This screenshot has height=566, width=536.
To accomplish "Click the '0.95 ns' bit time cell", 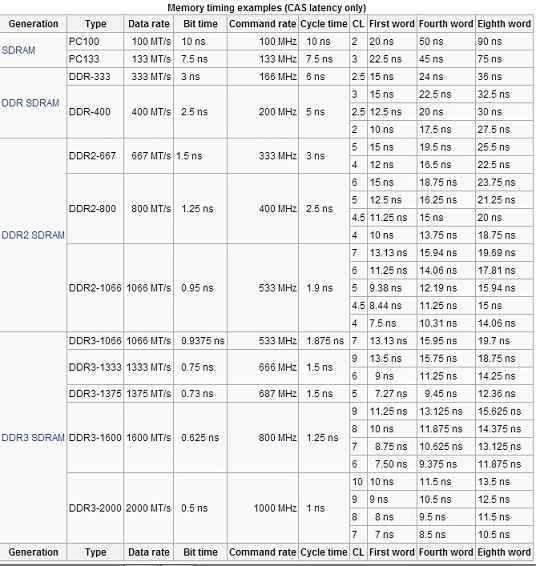I will pos(200,288).
